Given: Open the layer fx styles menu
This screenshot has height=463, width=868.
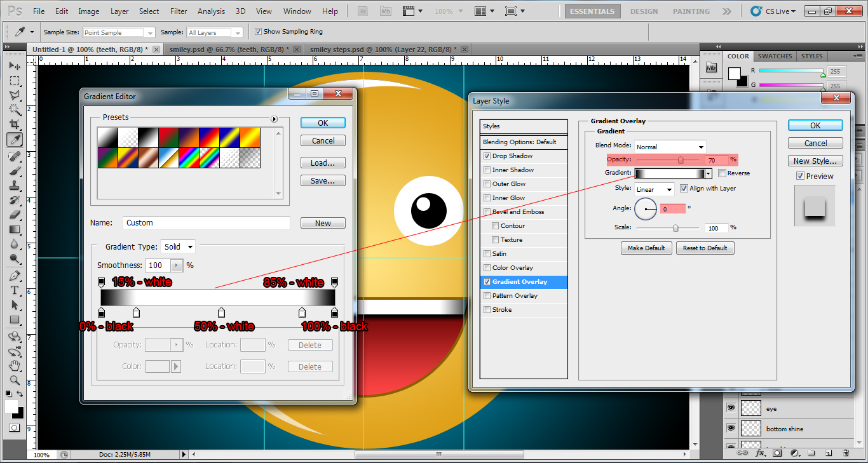Looking at the screenshot, I should point(760,453).
